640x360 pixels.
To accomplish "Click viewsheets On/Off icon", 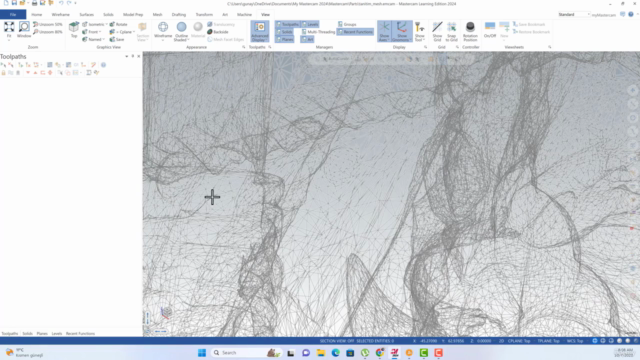I will 490,30.
